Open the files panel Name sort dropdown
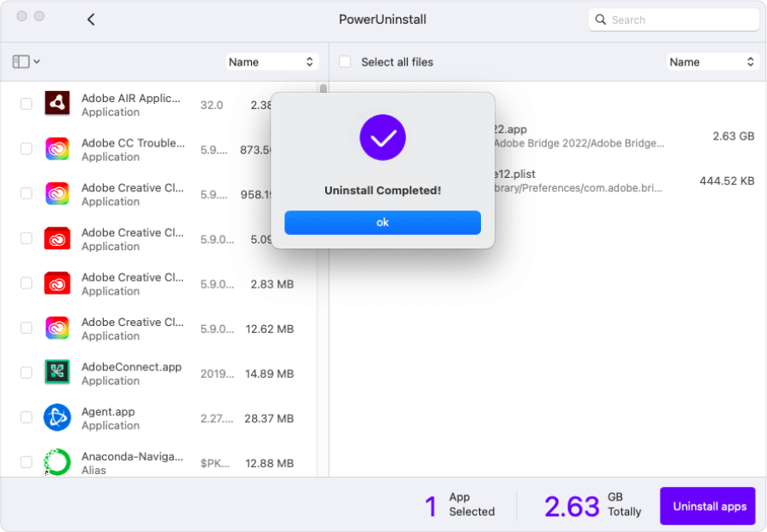This screenshot has height=532, width=767. (713, 62)
